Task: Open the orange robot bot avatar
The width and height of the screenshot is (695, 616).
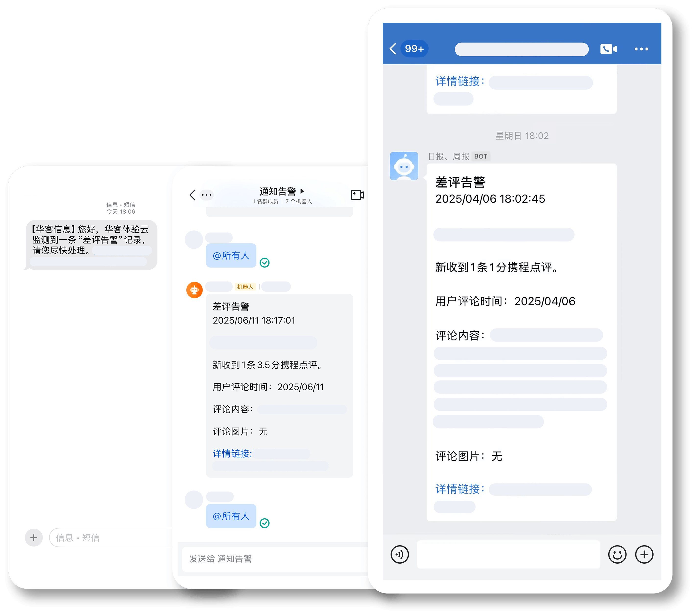Action: click(x=194, y=290)
